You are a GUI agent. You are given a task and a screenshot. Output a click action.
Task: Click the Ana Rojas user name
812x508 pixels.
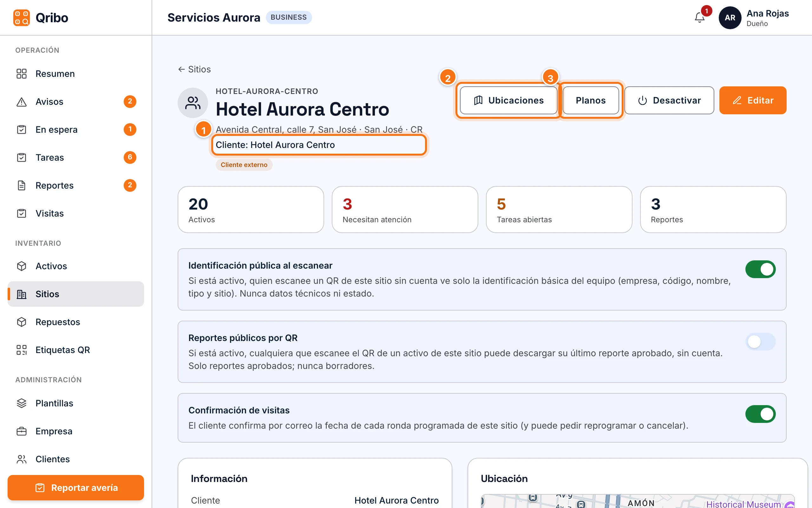[768, 13]
